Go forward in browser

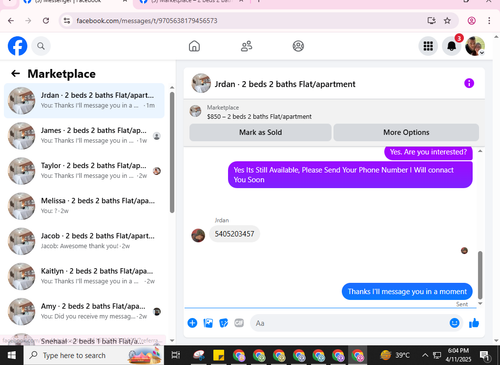[x=28, y=21]
